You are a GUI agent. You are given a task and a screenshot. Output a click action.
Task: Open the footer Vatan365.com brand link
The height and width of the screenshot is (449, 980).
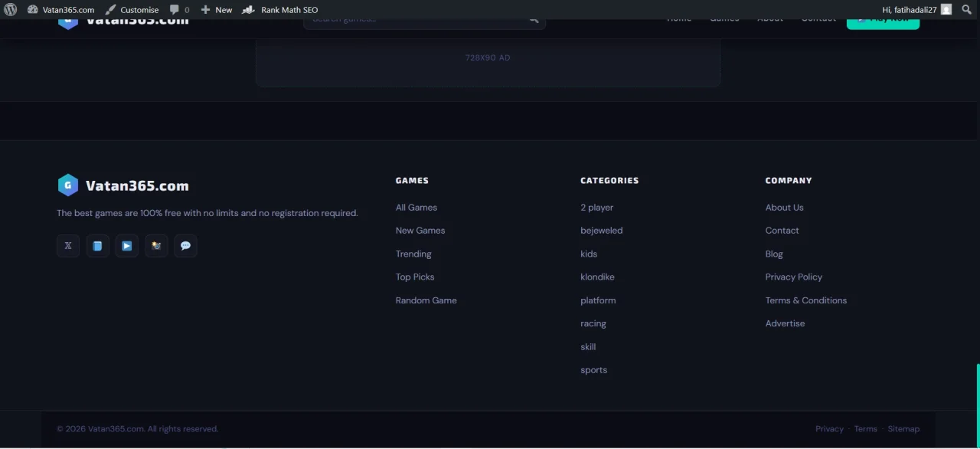(x=137, y=185)
